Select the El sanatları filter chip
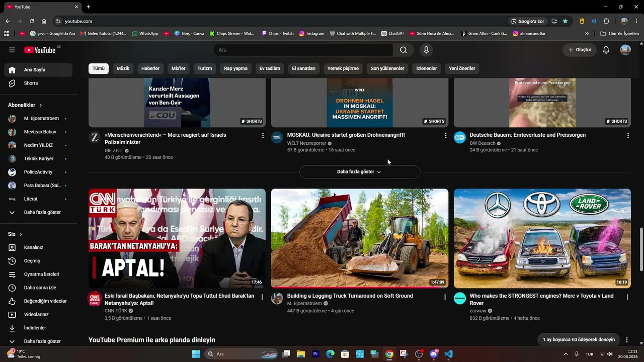Screen dimensions: 644x362 304,68
